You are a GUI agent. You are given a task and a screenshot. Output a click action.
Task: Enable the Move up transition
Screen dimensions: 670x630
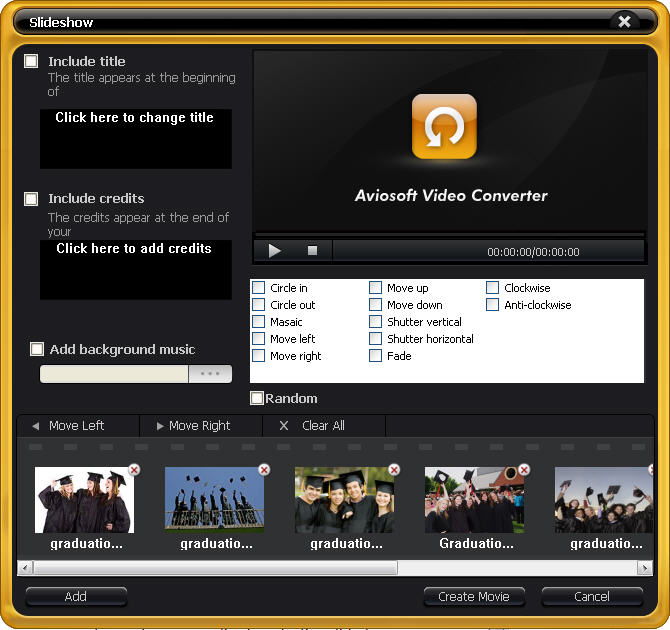[x=376, y=287]
